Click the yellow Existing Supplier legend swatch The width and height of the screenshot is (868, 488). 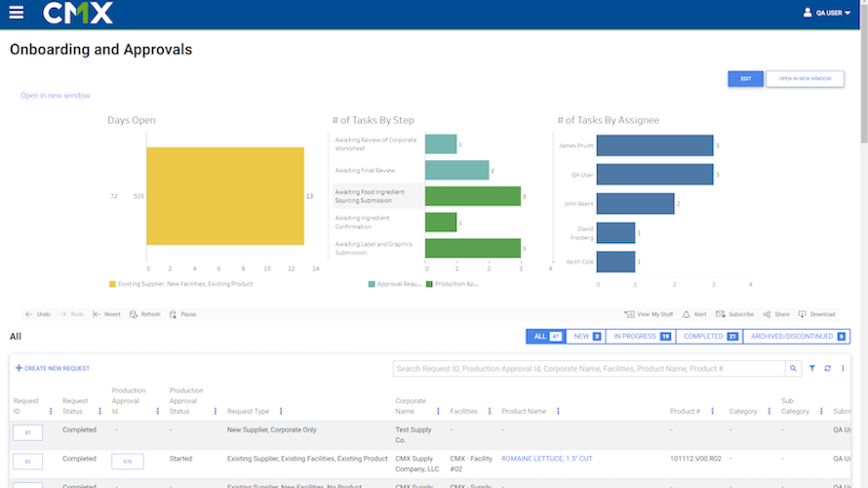coord(113,284)
